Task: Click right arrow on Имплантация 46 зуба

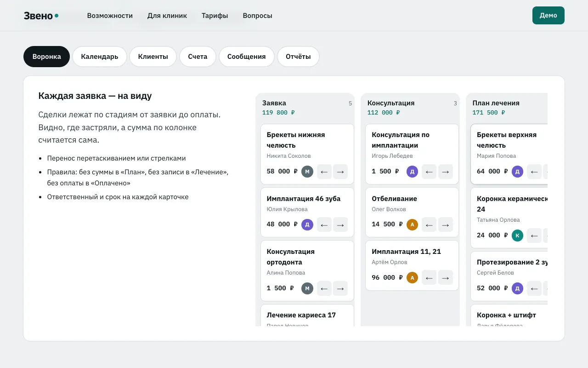Action: (340, 224)
